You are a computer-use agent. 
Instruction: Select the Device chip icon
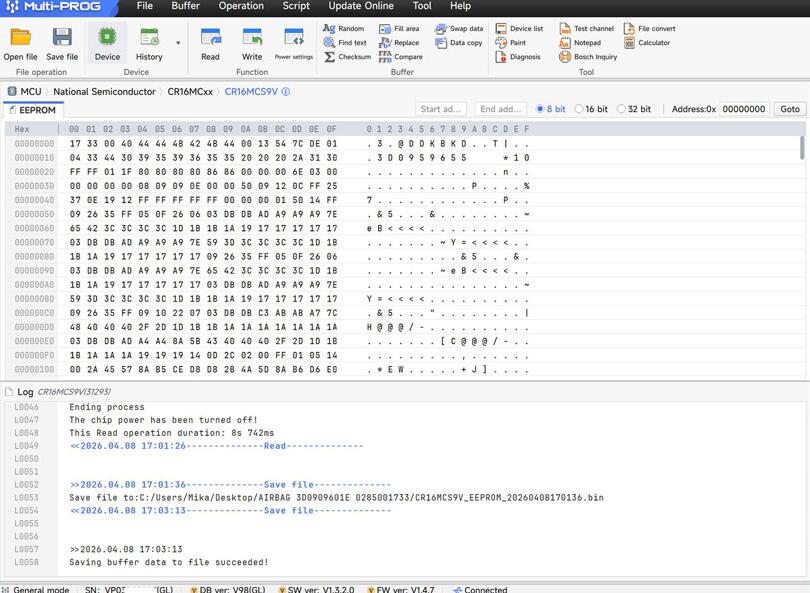click(107, 39)
